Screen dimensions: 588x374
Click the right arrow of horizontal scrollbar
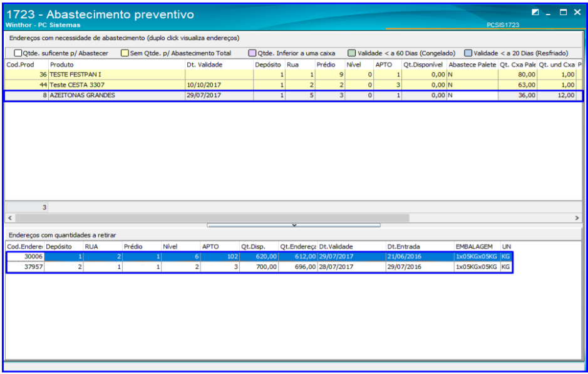pos(577,217)
